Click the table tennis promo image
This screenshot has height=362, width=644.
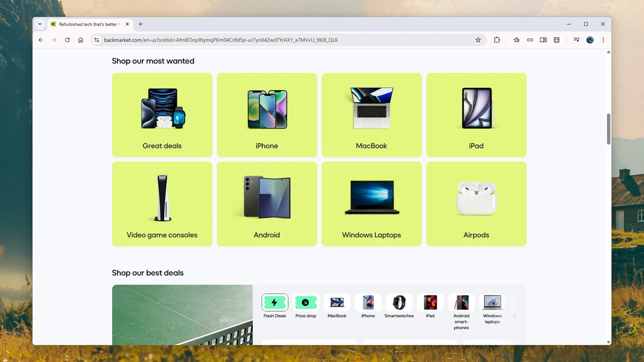click(x=182, y=315)
